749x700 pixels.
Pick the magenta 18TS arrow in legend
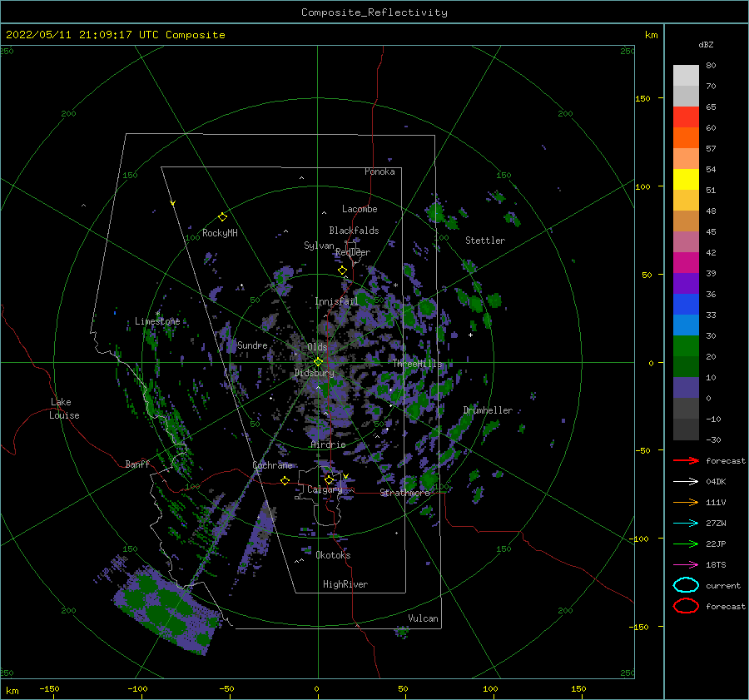click(x=686, y=565)
